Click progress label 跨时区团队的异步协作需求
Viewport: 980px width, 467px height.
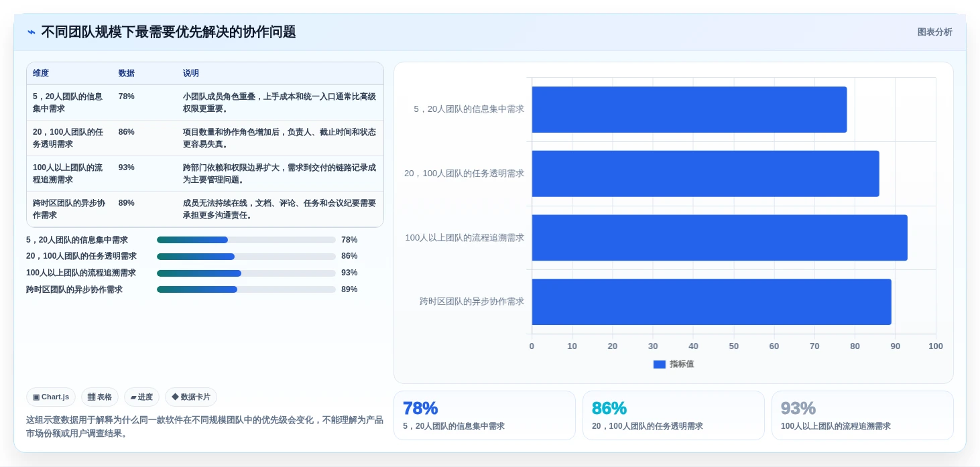[74, 289]
